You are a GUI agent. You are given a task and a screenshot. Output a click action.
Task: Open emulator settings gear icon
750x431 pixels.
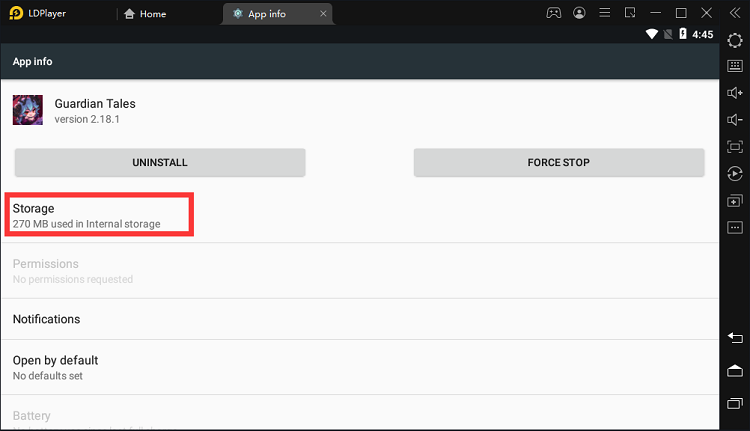[735, 40]
